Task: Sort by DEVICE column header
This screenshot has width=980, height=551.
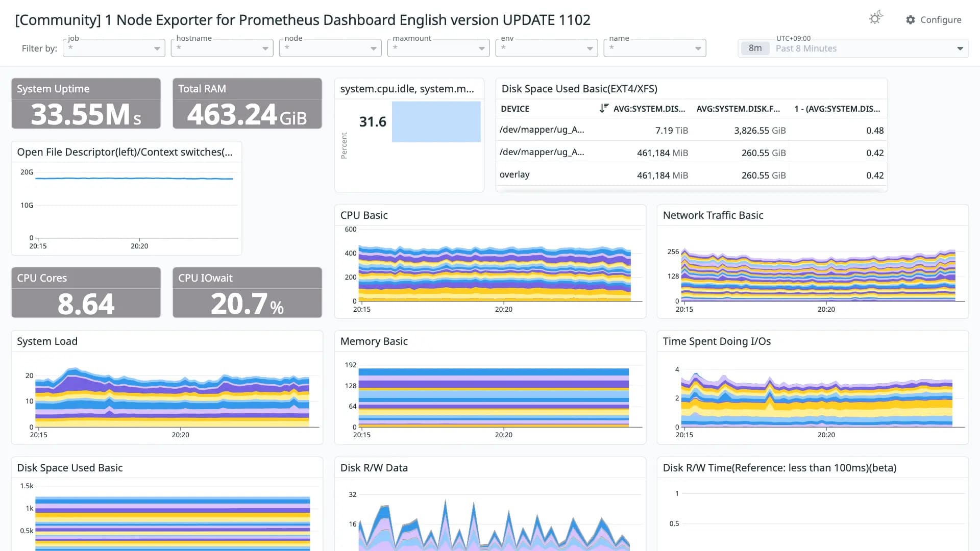Action: tap(515, 109)
